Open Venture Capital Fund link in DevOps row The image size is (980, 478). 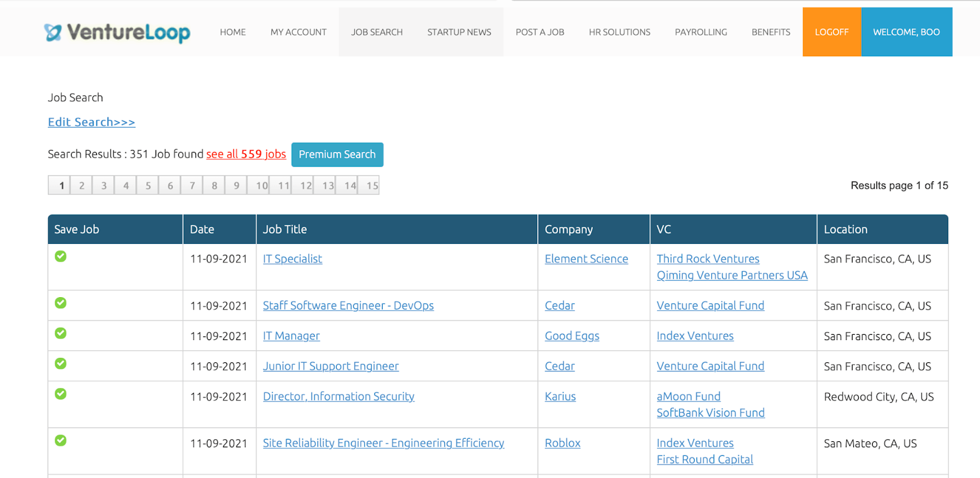pyautogui.click(x=710, y=305)
